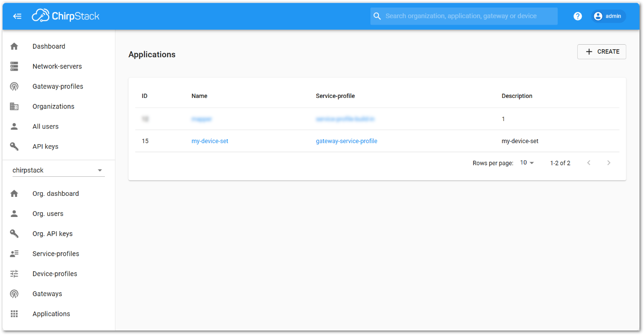
Task: Click the Gateways antenna icon
Action: pyautogui.click(x=14, y=293)
